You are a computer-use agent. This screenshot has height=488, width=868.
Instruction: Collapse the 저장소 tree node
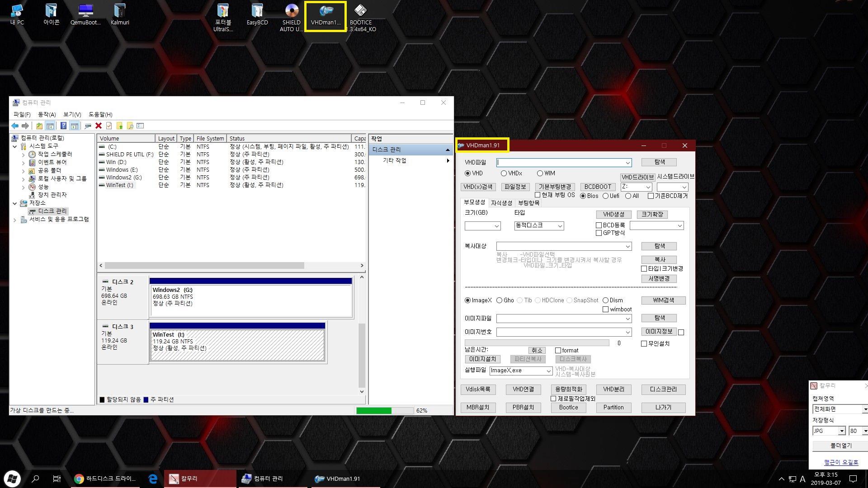coord(14,203)
